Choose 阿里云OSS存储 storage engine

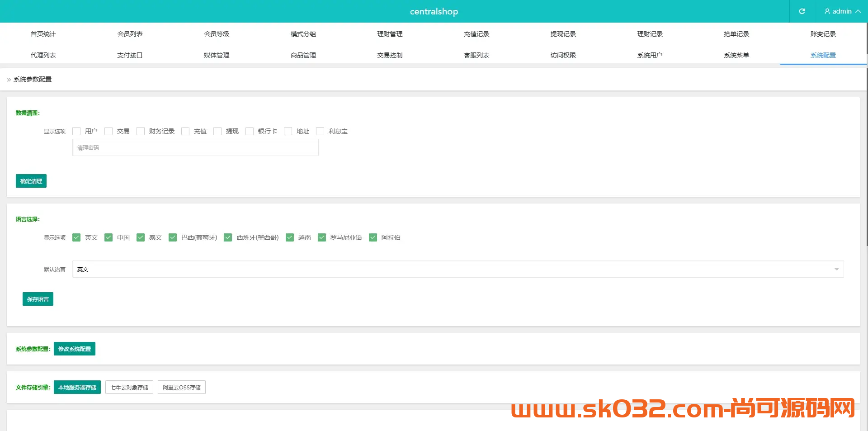[x=181, y=387]
